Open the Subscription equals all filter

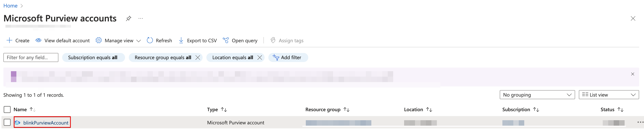click(93, 58)
